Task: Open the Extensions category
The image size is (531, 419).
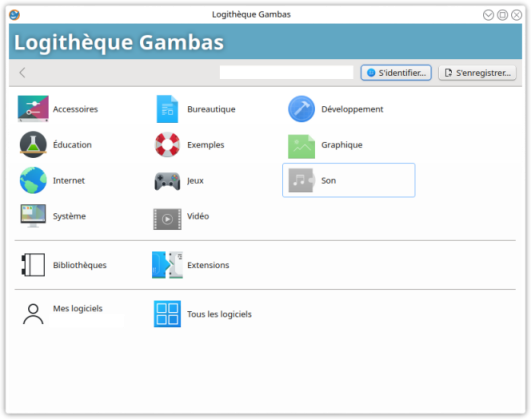Action: coord(191,265)
